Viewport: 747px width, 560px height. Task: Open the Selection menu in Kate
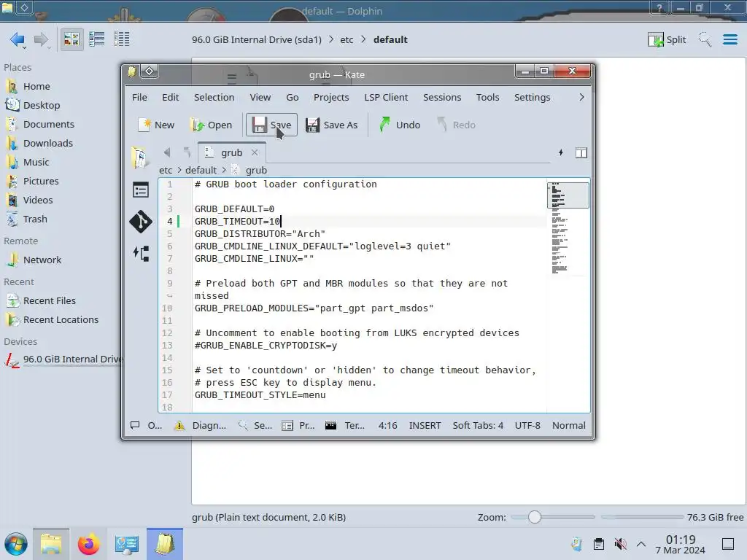point(214,97)
